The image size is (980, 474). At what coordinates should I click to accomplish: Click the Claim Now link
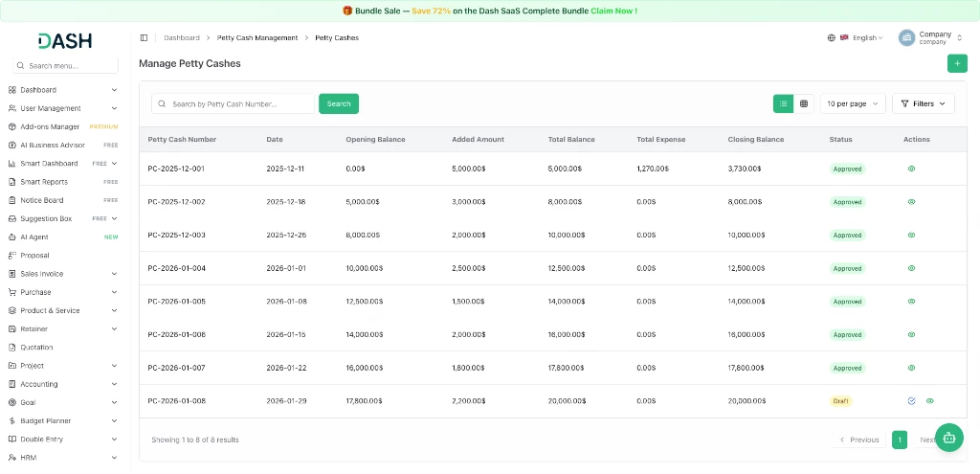coord(613,11)
